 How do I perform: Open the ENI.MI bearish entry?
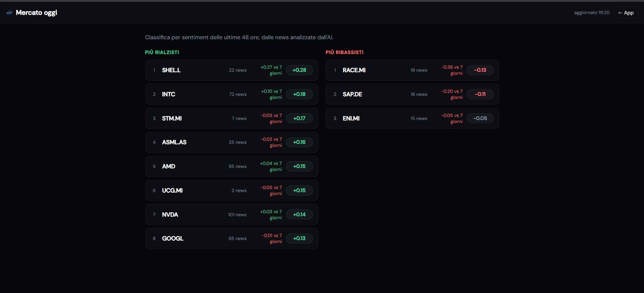point(412,118)
